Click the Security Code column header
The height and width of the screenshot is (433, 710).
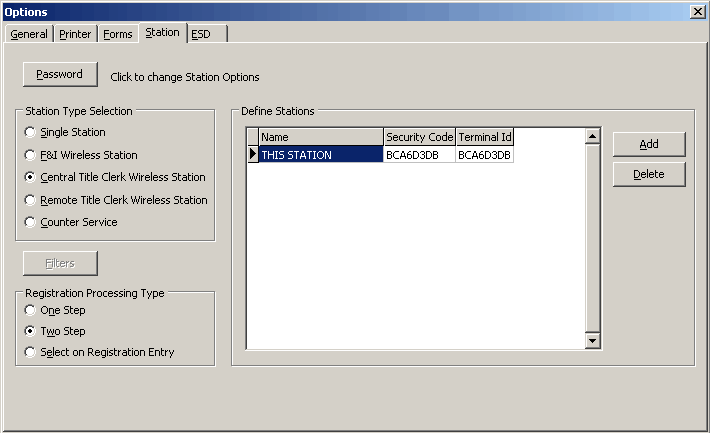pos(419,137)
